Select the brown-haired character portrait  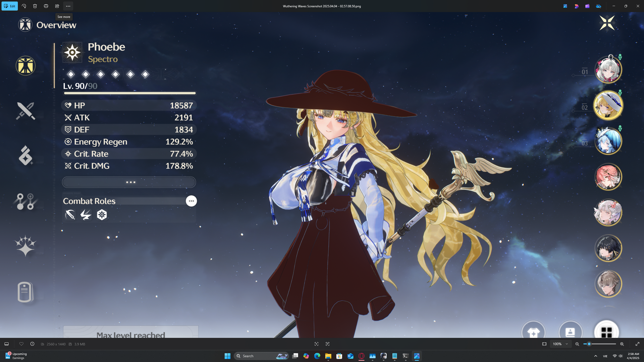tap(608, 284)
